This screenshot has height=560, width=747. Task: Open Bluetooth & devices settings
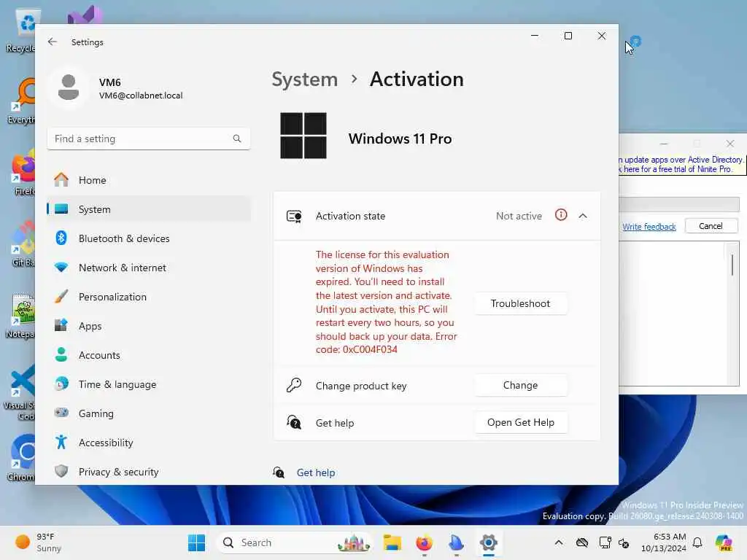click(149, 238)
